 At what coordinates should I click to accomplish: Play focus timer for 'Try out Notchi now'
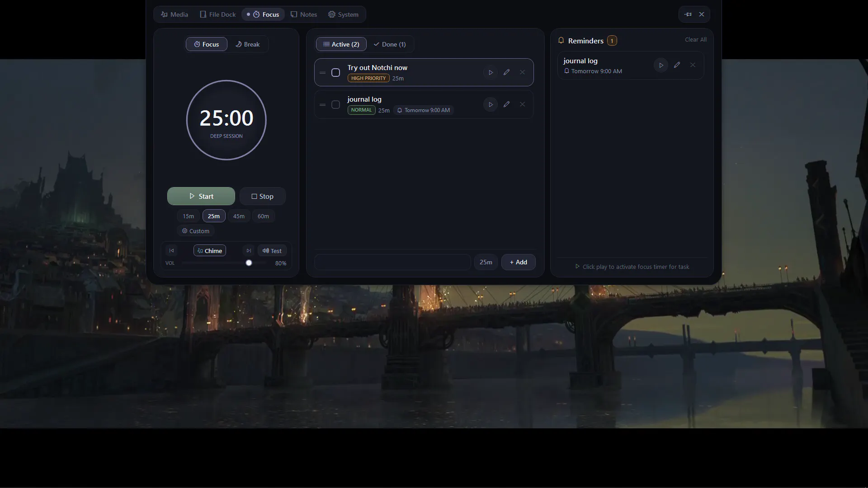click(491, 72)
